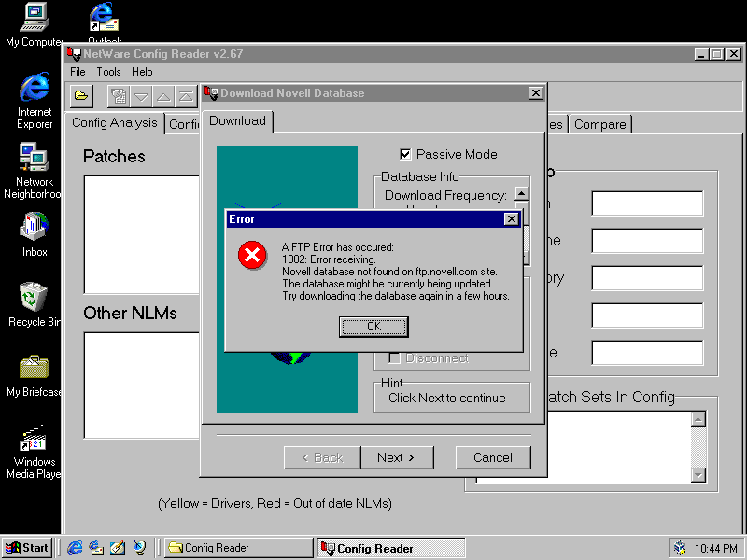
Task: Switch to Config Reader folder taskbar button
Action: pos(239,548)
